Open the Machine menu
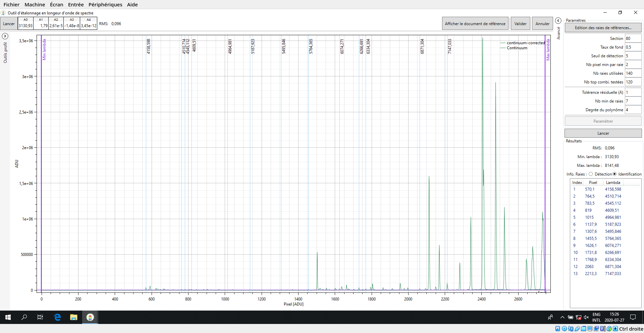644x333 pixels. pos(35,5)
